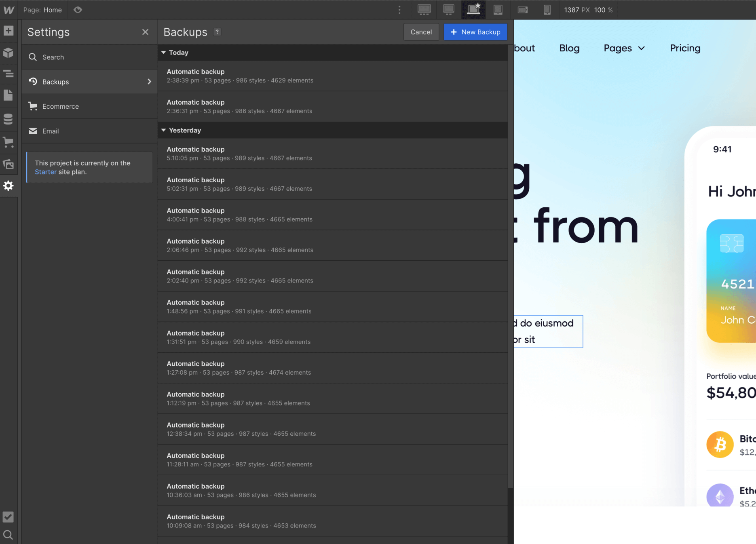
Task: Collapse the Yesterday backups section
Action: [163, 130]
